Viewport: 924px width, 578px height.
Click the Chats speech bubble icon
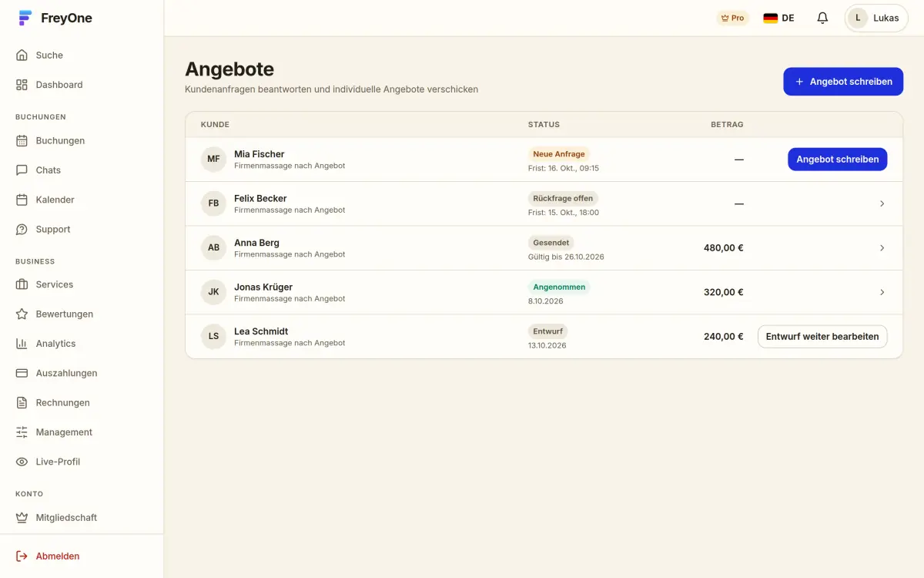[22, 170]
